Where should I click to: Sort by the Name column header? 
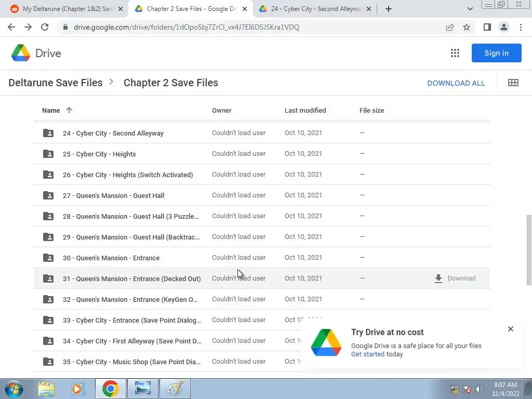(51, 110)
